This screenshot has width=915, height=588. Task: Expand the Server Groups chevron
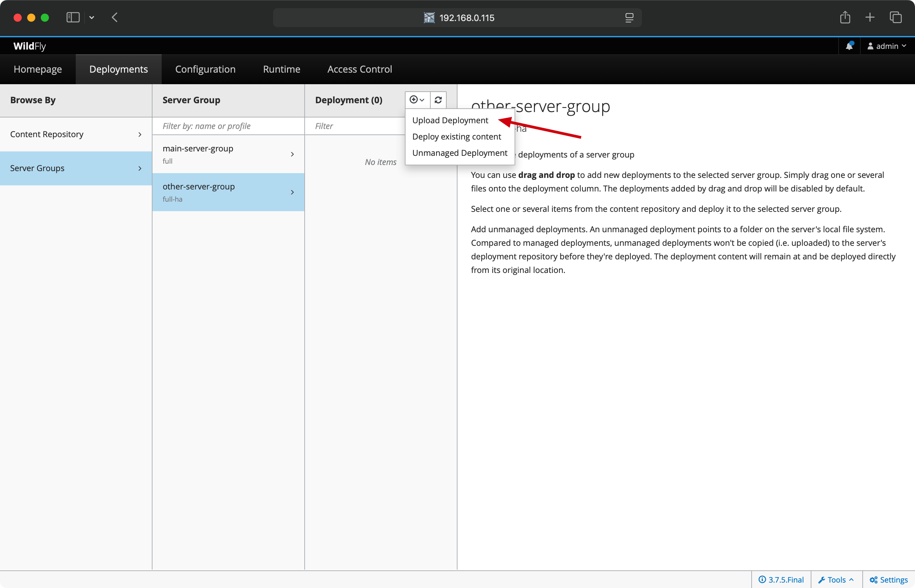click(140, 168)
